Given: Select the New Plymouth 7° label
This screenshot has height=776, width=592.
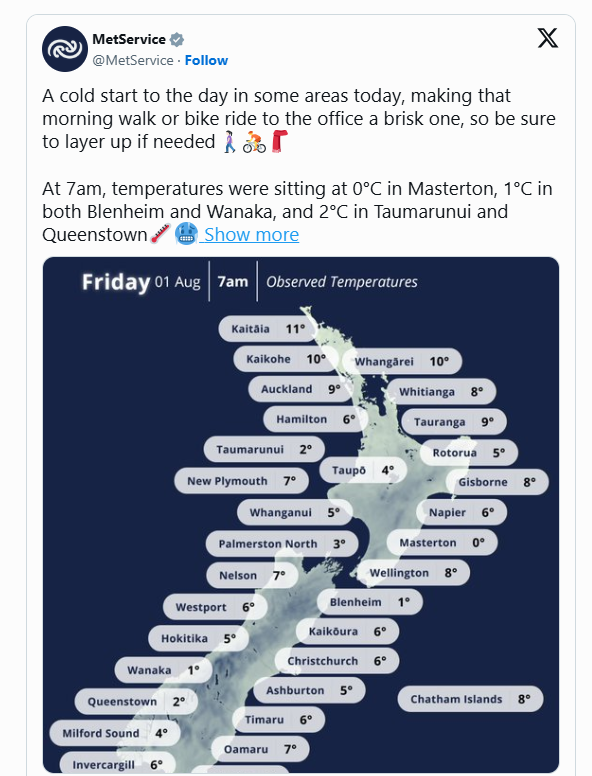Looking at the screenshot, I should point(242,481).
